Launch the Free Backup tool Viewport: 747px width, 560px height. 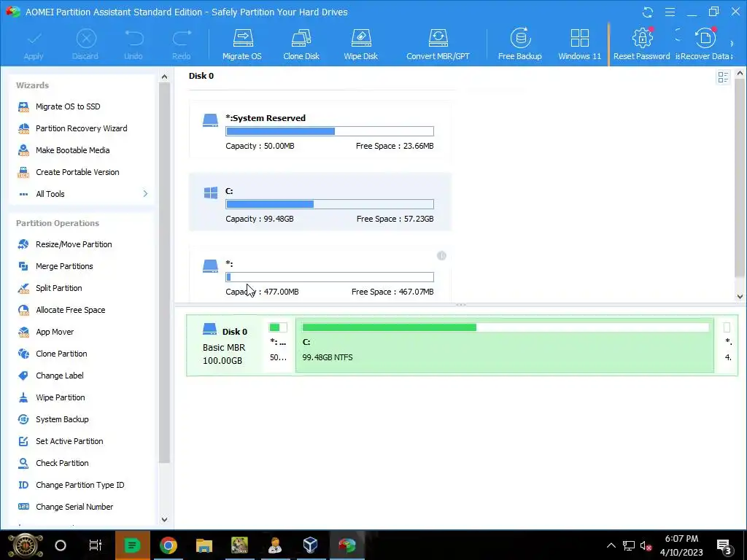(x=519, y=44)
